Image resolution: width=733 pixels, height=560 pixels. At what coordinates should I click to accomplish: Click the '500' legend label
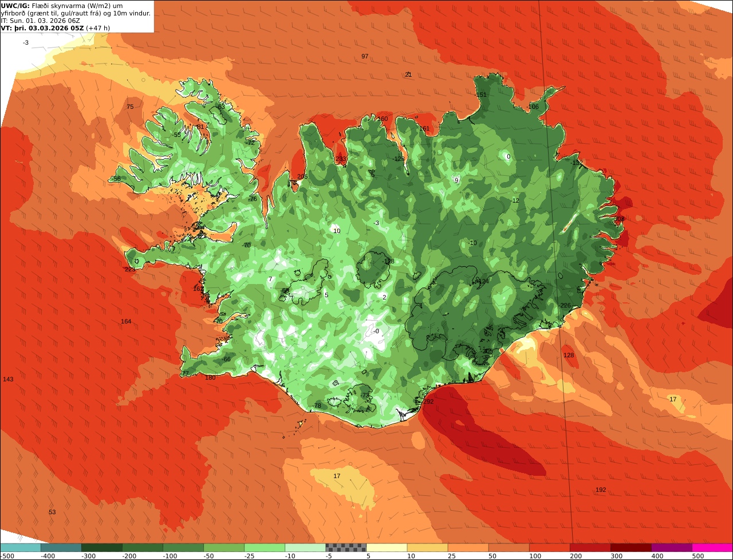coord(697,556)
